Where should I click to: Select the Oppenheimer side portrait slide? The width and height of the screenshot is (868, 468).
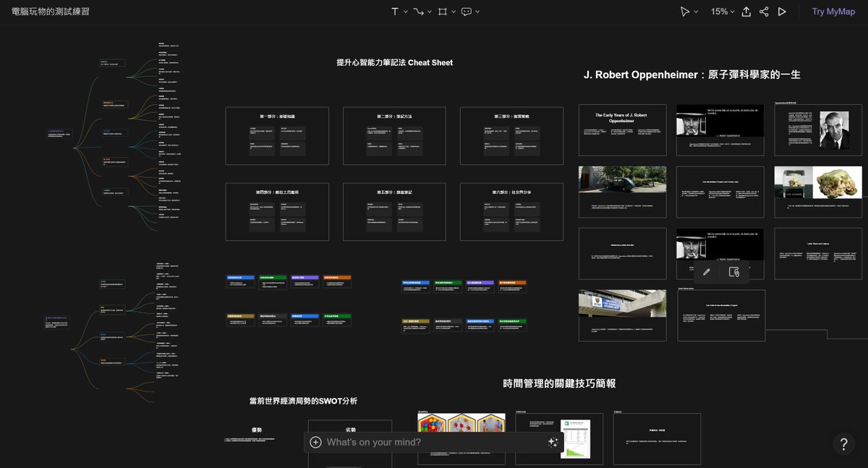point(819,130)
